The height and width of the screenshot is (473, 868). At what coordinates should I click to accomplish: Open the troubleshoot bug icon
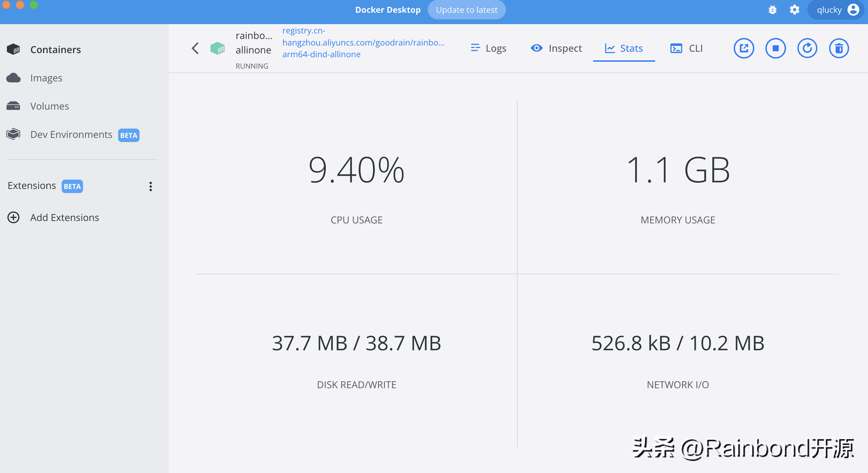pyautogui.click(x=773, y=10)
